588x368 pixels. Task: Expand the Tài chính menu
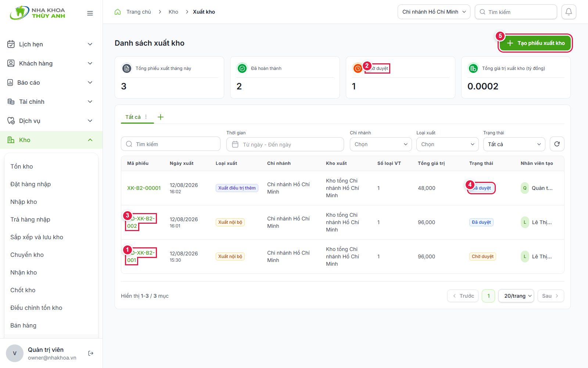point(51,102)
